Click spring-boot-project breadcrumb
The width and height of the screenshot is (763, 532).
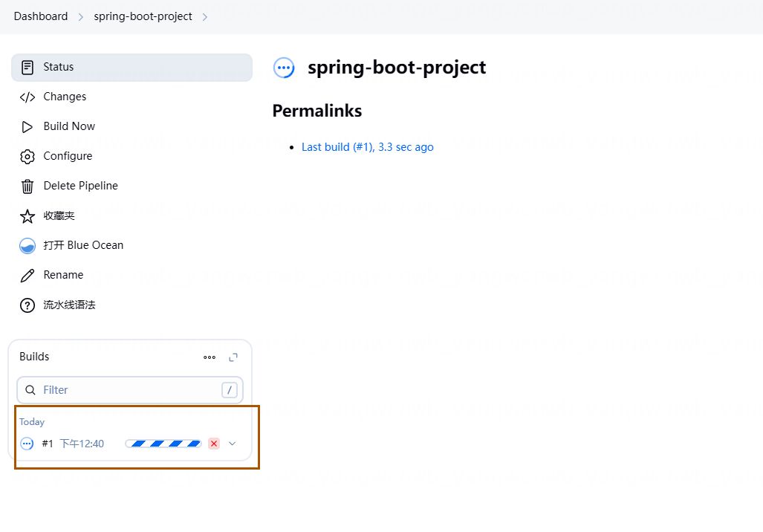[x=143, y=16]
